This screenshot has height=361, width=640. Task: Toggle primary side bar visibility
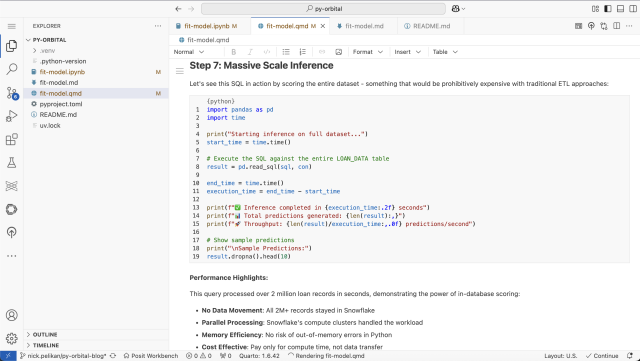[x=608, y=9]
